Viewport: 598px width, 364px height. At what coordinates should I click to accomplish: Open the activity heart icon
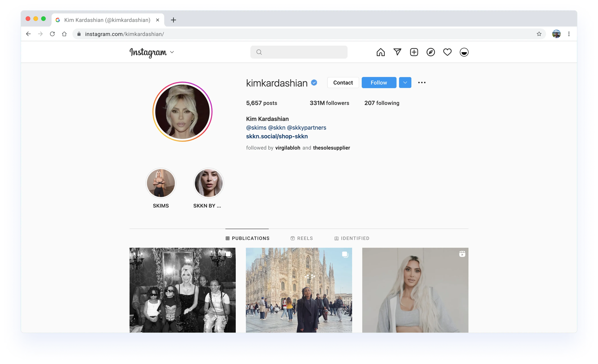tap(447, 52)
